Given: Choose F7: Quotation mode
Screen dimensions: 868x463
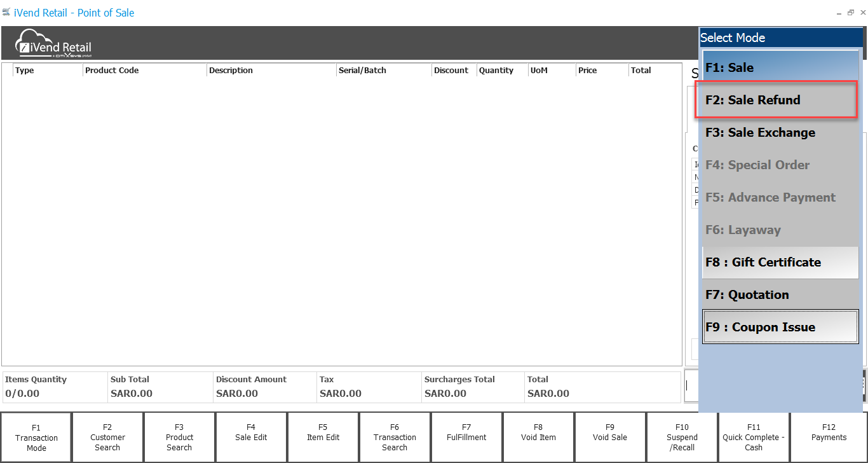Looking at the screenshot, I should (780, 294).
